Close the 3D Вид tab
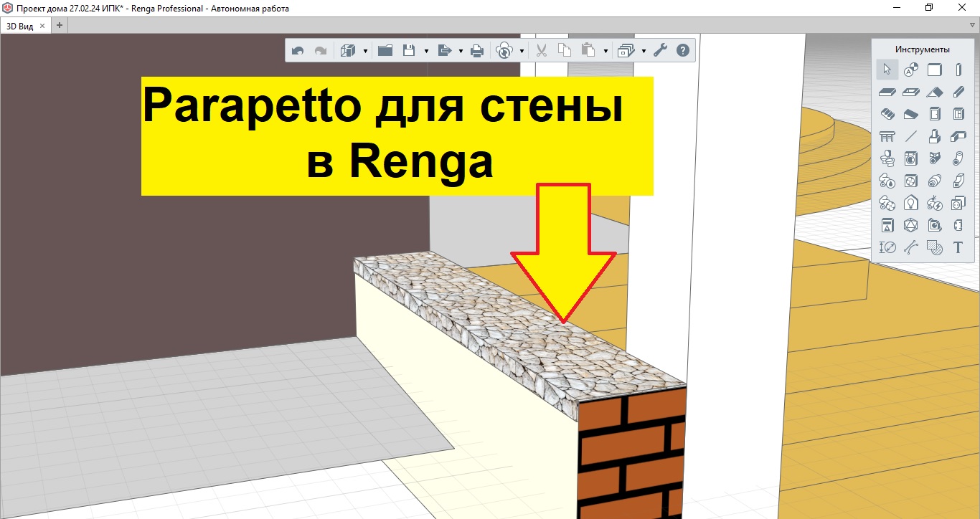 [x=42, y=26]
